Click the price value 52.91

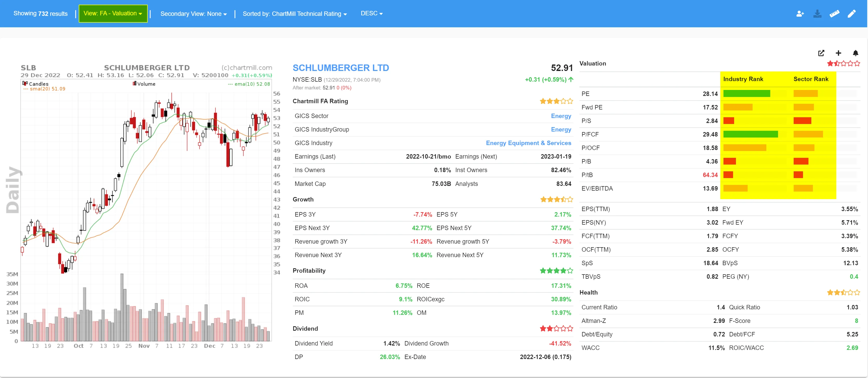pos(562,68)
